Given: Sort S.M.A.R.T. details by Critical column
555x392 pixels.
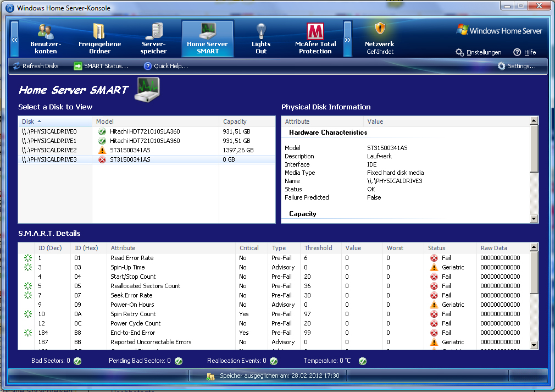Looking at the screenshot, I should point(252,248).
